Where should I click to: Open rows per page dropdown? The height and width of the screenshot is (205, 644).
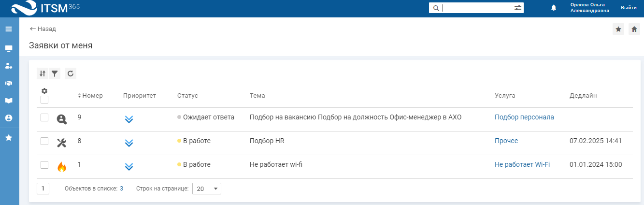[206, 189]
